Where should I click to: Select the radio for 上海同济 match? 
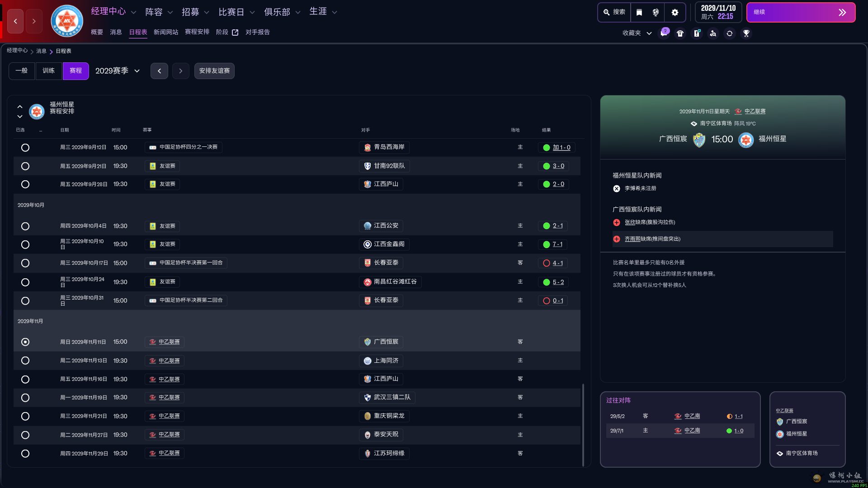(25, 361)
